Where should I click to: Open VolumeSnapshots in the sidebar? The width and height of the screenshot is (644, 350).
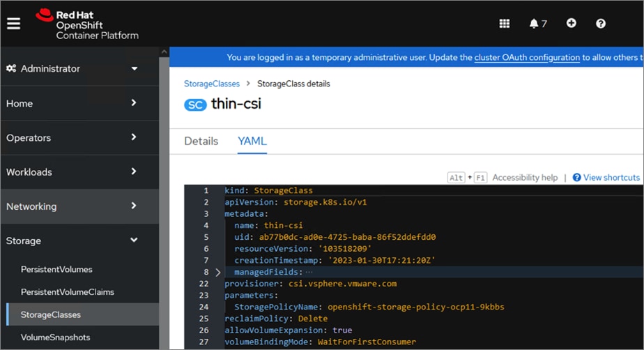click(56, 337)
